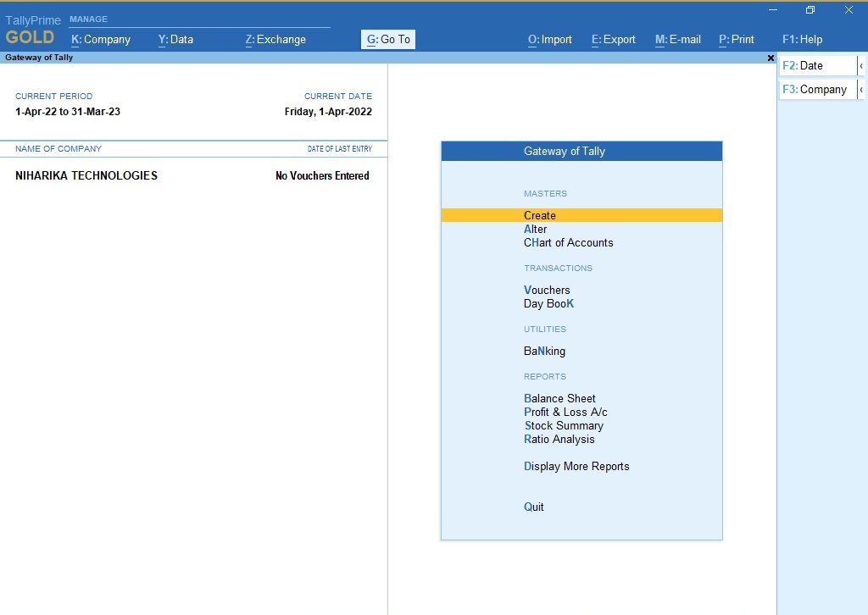The image size is (868, 615).
Task: Expand the arrow beside F2: Date
Action: 861,65
